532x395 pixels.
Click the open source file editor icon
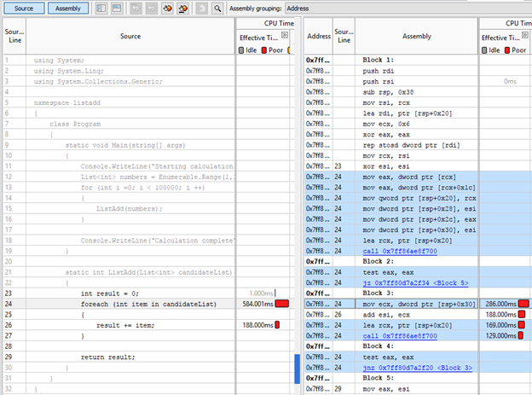click(201, 8)
